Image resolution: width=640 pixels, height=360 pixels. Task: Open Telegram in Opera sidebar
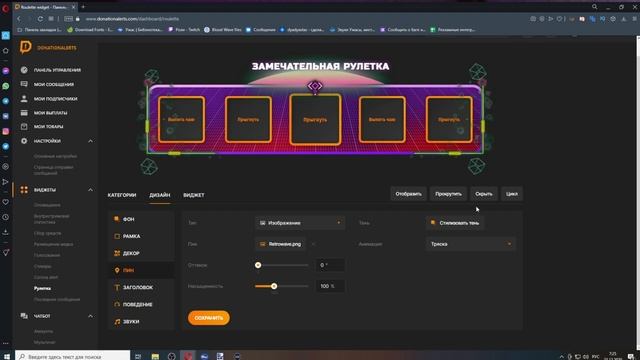[5, 101]
